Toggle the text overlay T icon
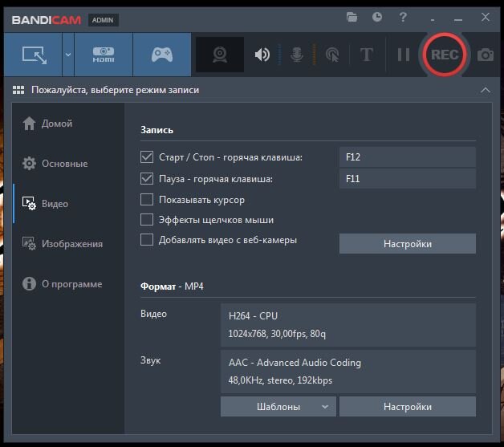 click(367, 55)
